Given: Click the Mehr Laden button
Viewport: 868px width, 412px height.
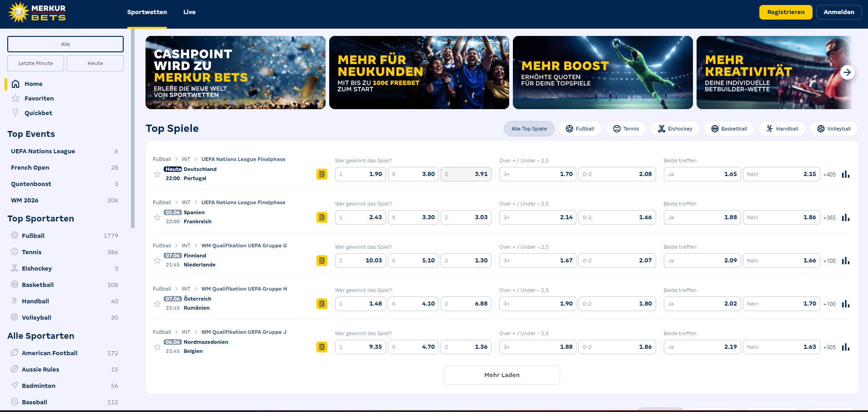Looking at the screenshot, I should pyautogui.click(x=502, y=375).
